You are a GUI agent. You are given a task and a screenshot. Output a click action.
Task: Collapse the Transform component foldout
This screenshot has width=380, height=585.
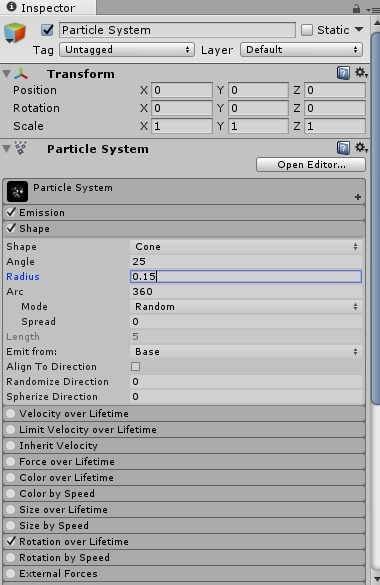6,73
